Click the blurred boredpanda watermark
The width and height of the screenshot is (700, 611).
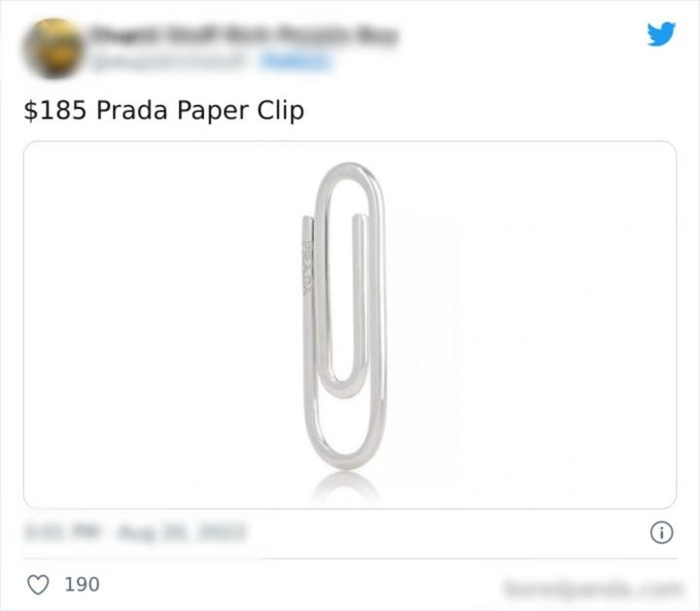[x=594, y=589]
